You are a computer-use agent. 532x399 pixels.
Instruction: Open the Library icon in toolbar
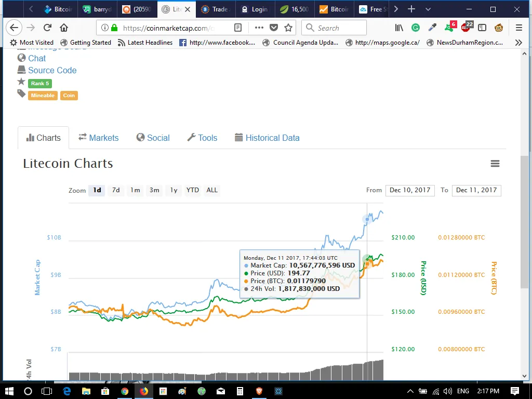click(x=399, y=28)
